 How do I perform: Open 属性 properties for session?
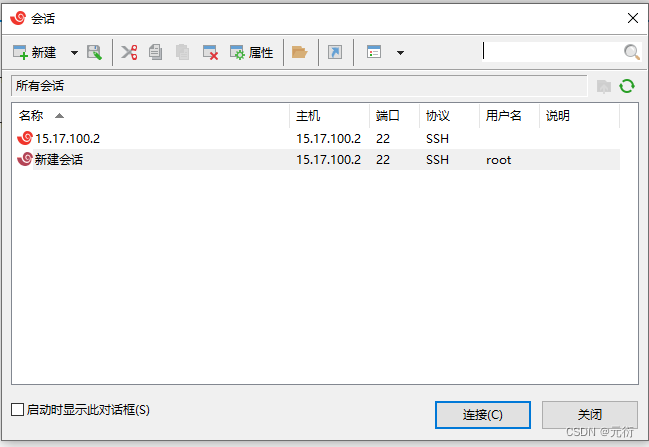click(x=252, y=53)
